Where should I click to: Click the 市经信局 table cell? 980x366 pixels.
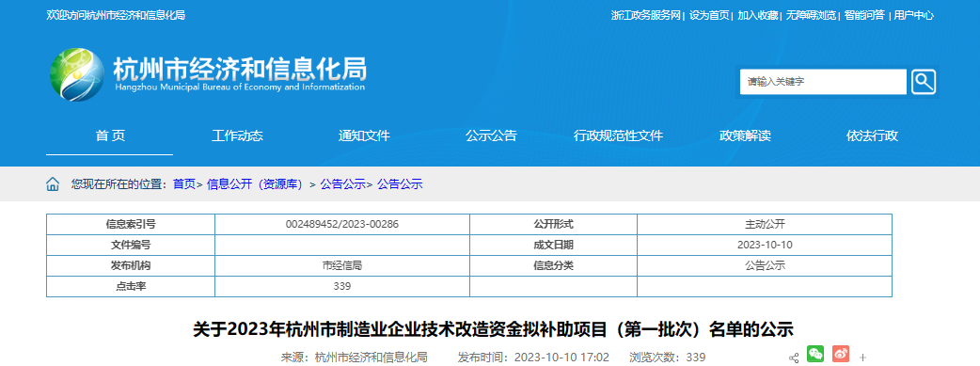342,266
